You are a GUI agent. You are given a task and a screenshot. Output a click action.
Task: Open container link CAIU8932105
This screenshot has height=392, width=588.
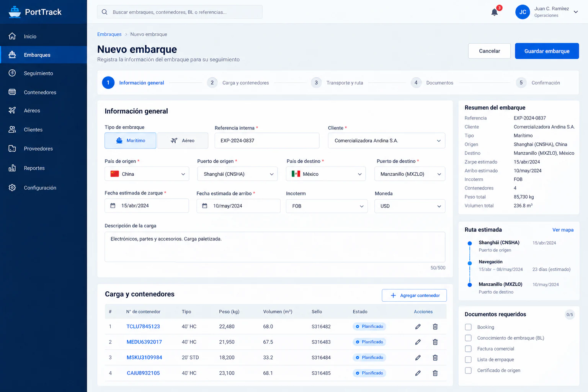click(143, 373)
